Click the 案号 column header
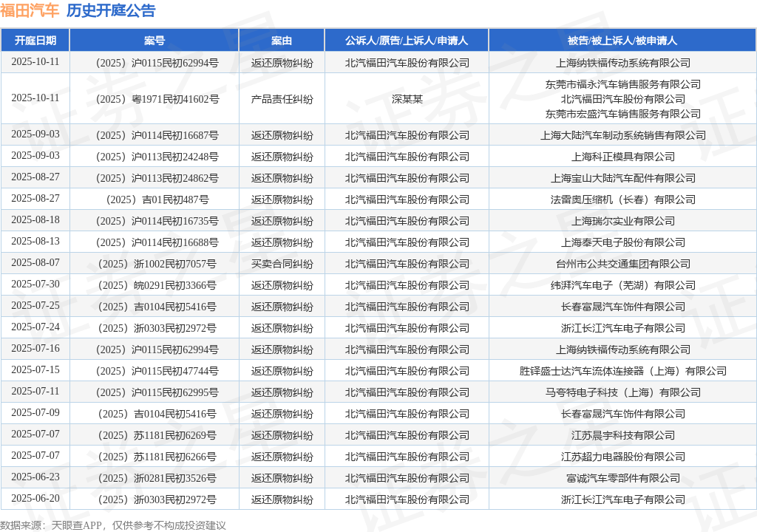This screenshot has width=757, height=532. pos(155,41)
